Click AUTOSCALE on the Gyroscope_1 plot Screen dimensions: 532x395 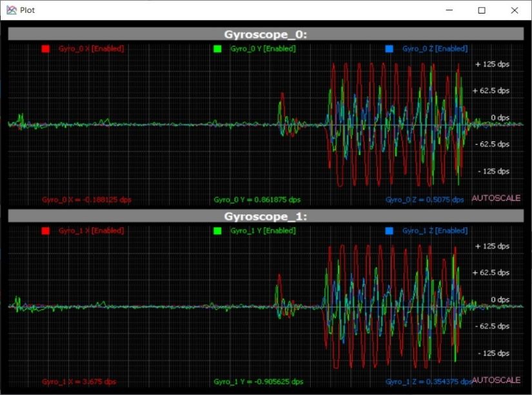pyautogui.click(x=496, y=380)
